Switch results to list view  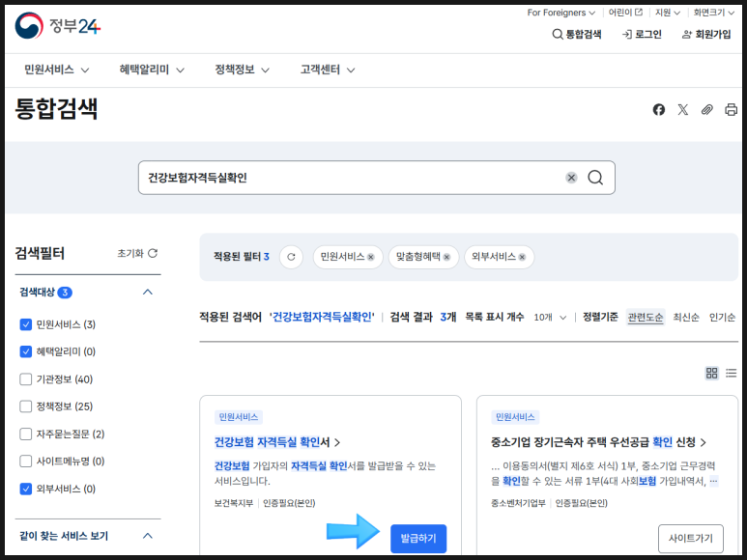click(732, 373)
